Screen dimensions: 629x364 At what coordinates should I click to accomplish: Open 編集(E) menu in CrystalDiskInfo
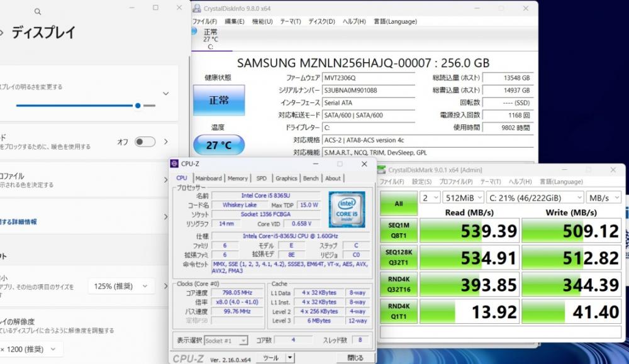(x=234, y=21)
